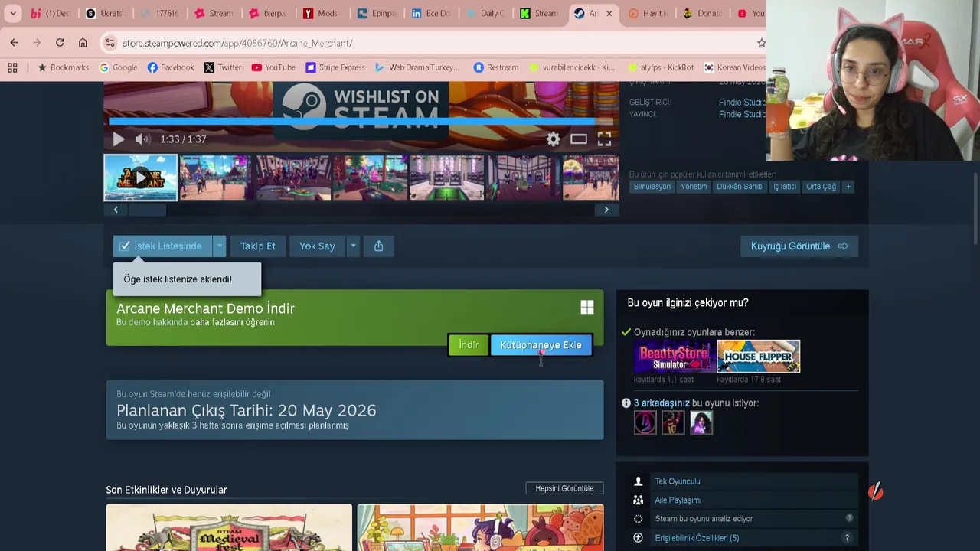Open the İç Isıtıcı tag

pyautogui.click(x=785, y=187)
